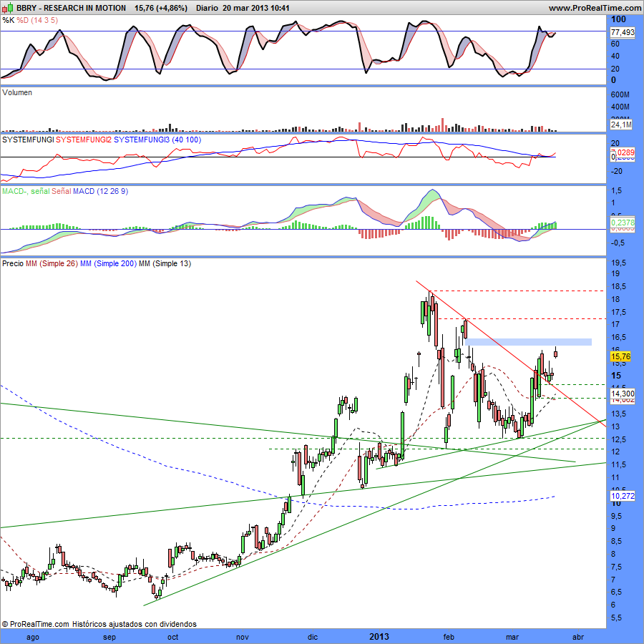Screen dimensions: 644x644
Task: Select the Diario timeframe label
Action: (207, 8)
